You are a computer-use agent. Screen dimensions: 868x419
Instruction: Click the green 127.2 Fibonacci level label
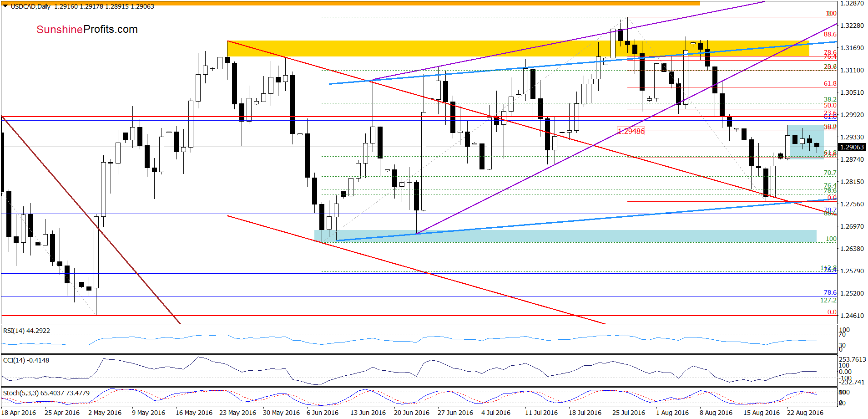coord(828,300)
